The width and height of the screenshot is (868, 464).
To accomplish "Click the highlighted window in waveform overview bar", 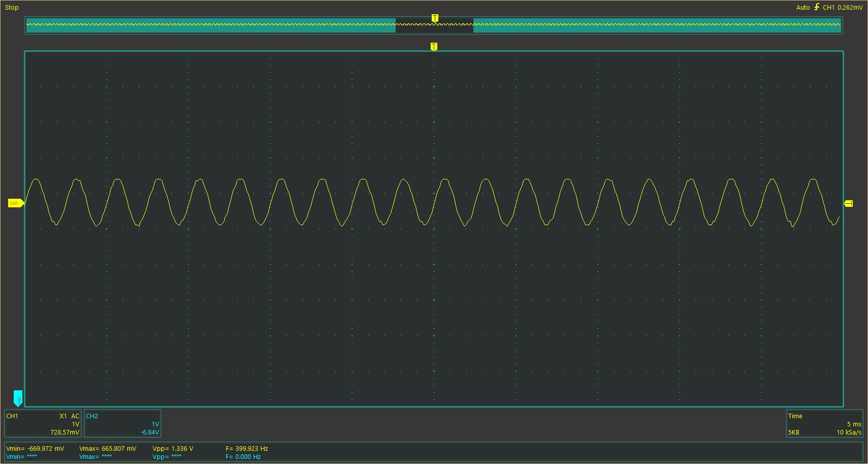I will click(434, 25).
